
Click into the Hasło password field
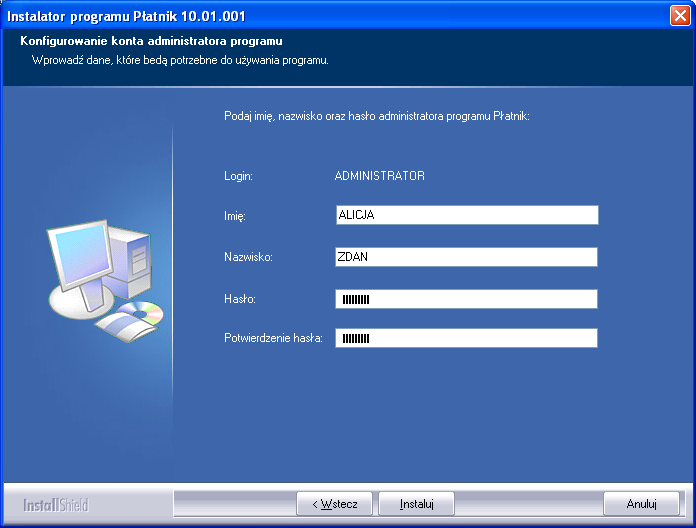point(467,299)
